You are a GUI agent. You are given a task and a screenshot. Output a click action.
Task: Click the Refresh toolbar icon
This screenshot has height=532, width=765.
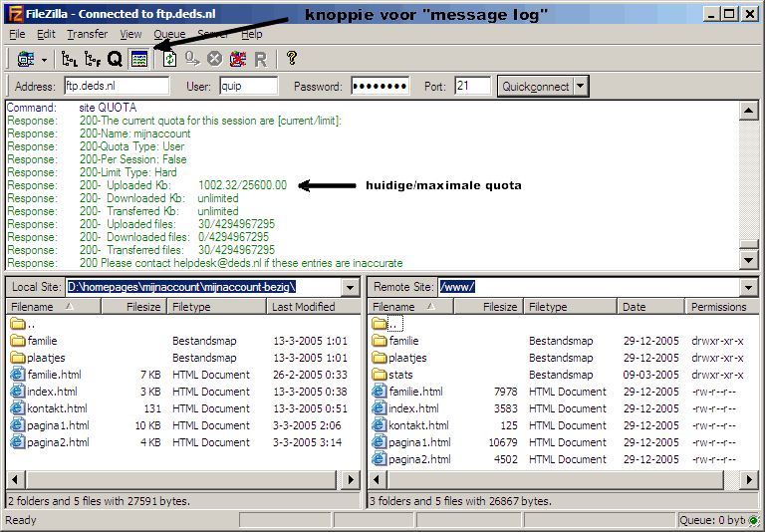tap(169, 59)
